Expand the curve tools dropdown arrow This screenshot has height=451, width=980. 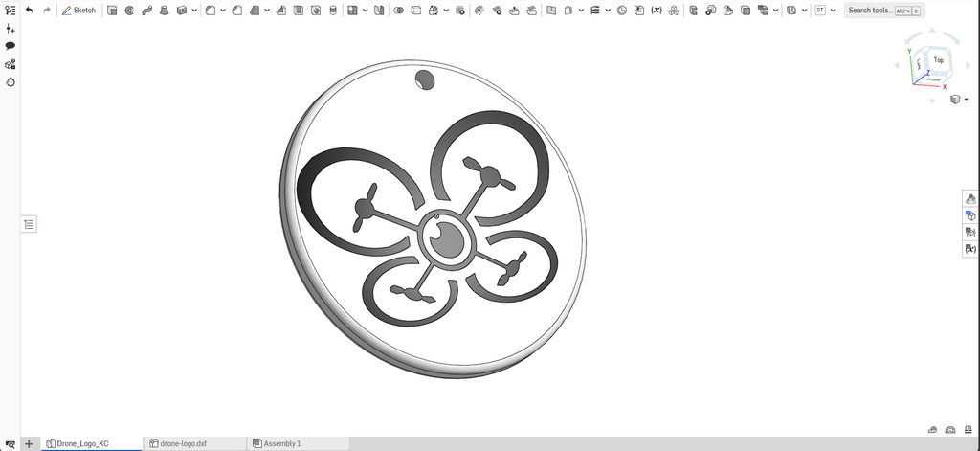click(608, 10)
